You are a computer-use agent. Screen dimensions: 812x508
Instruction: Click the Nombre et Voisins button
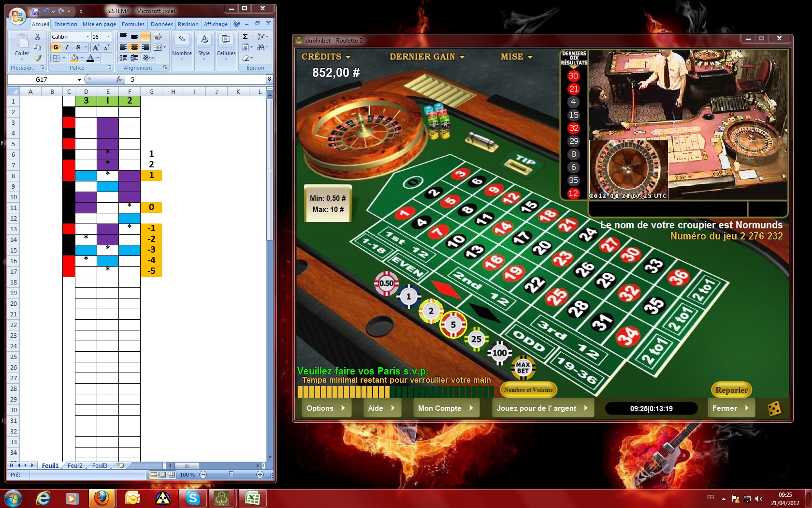click(x=528, y=390)
